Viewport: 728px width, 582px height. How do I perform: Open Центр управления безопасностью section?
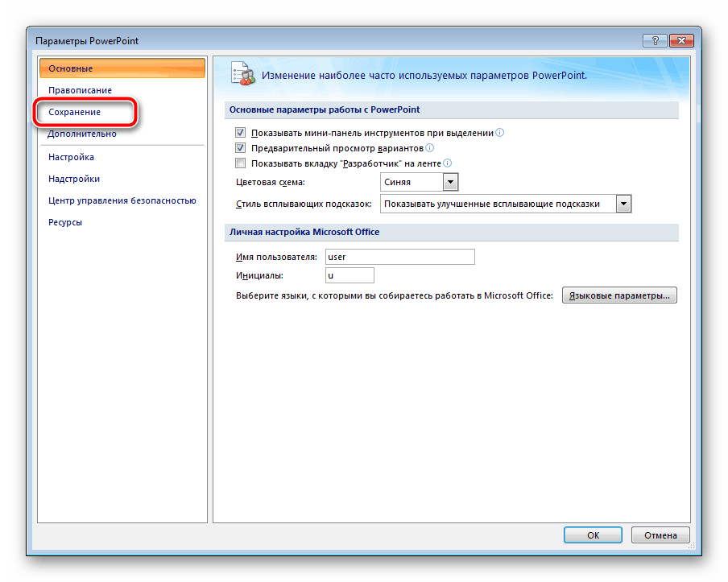[122, 200]
